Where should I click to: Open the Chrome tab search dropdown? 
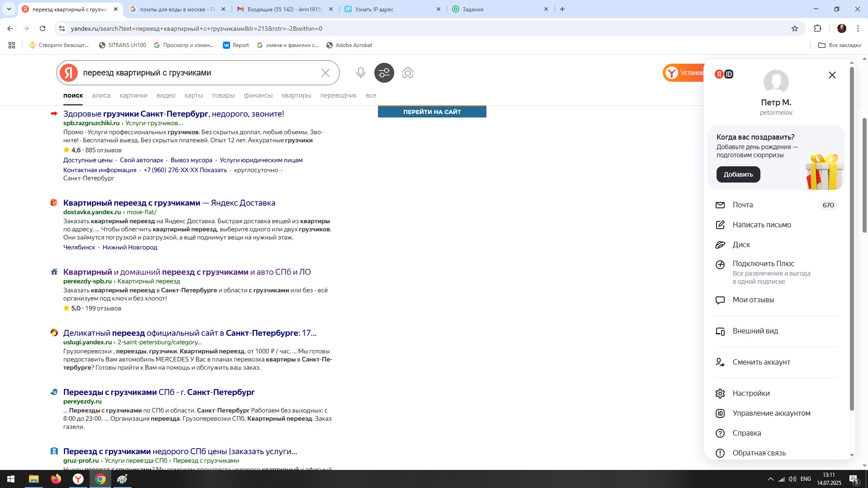click(9, 9)
